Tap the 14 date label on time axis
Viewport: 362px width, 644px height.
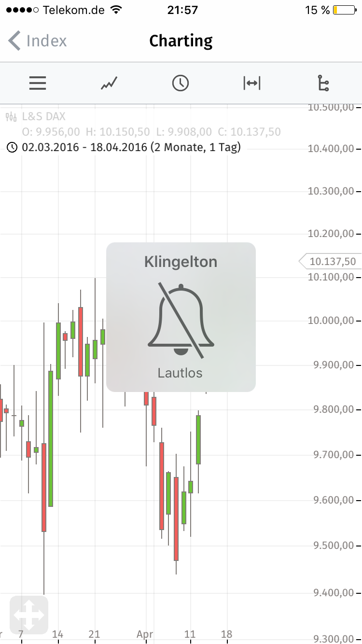(57, 634)
